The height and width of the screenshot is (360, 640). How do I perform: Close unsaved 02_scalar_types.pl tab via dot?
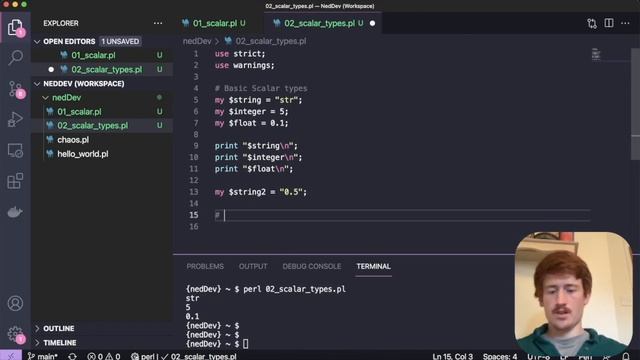click(x=372, y=23)
